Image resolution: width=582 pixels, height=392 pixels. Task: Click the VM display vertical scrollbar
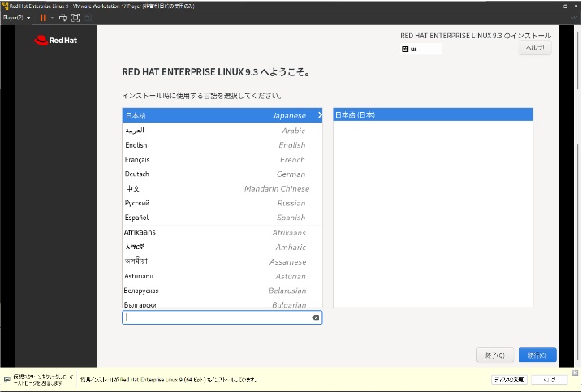(x=578, y=196)
